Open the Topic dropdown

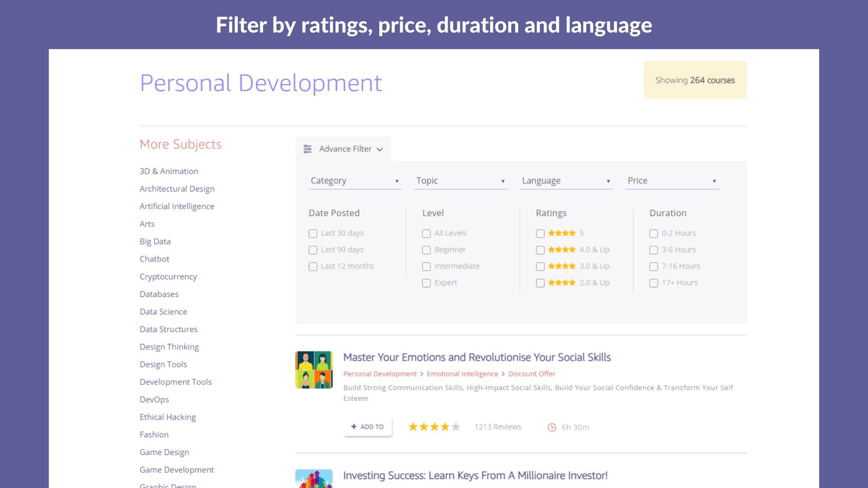(460, 181)
